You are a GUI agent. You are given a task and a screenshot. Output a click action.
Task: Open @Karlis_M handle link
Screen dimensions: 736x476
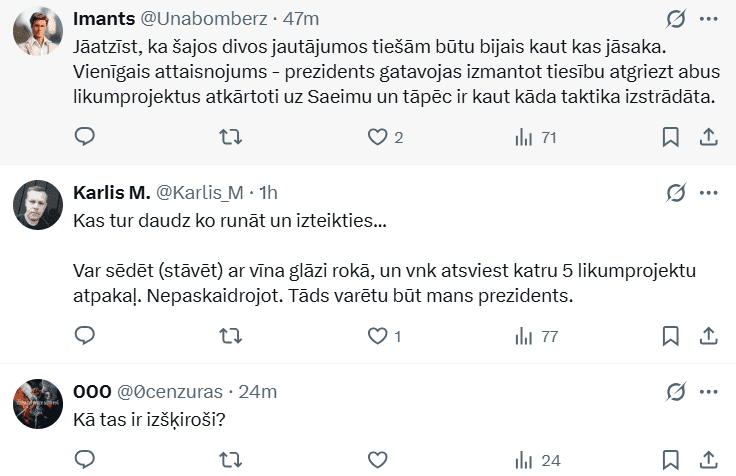[200, 192]
